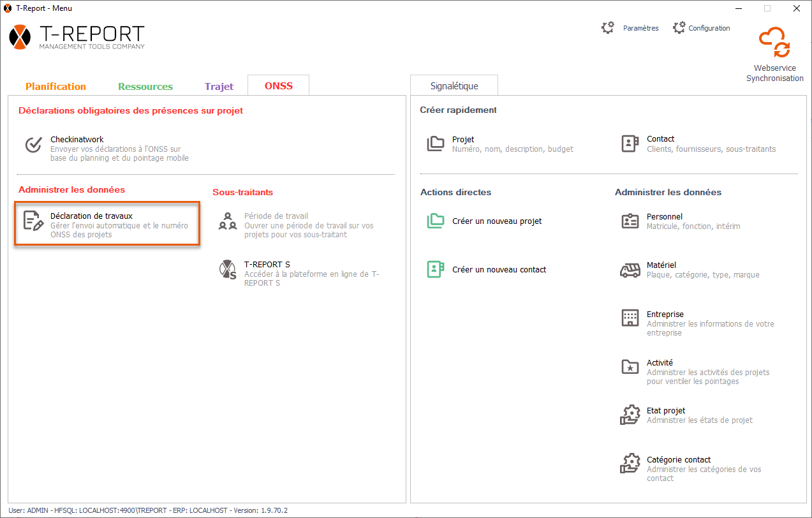
Task: Click the Entreprise building icon
Action: point(630,318)
